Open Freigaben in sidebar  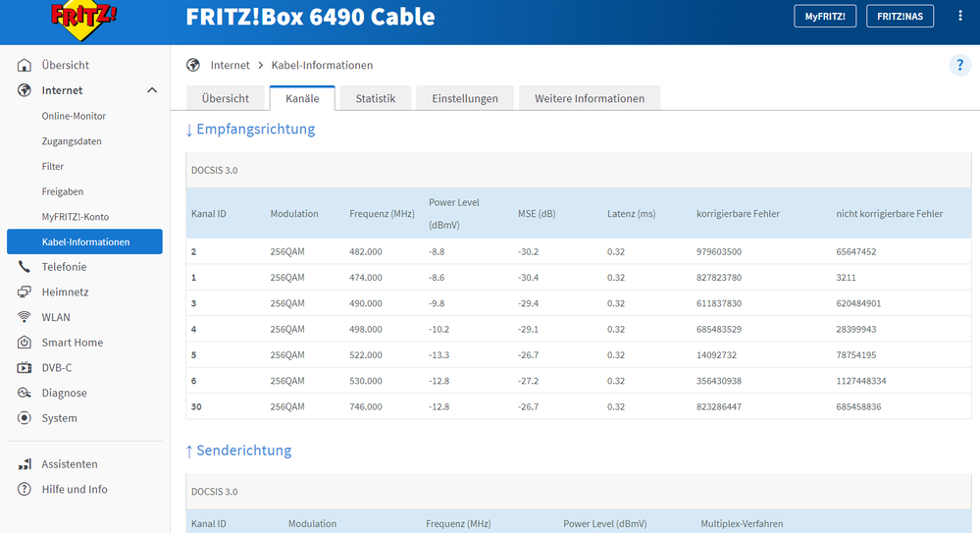pos(63,191)
